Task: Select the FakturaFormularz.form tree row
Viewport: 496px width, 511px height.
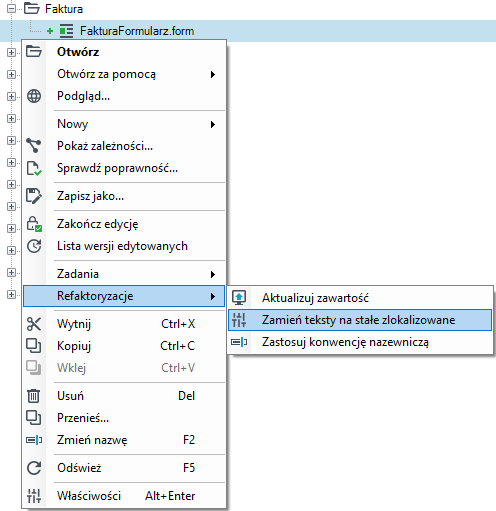Action: [x=248, y=31]
